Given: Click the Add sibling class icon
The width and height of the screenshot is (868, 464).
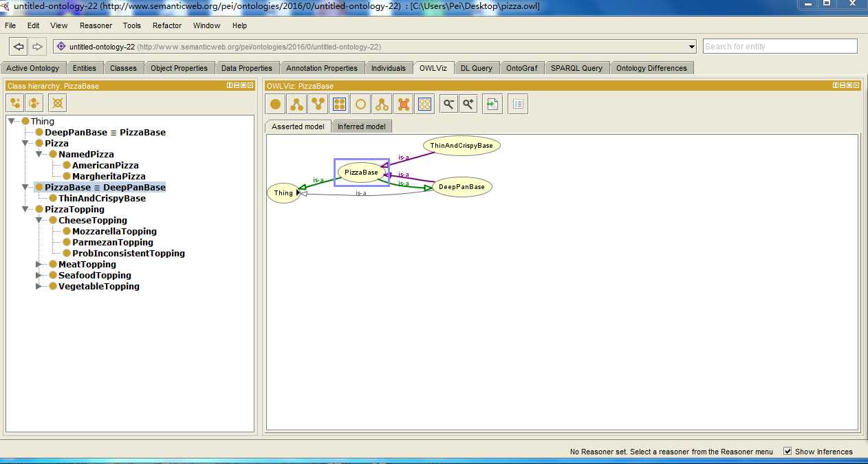Looking at the screenshot, I should [x=35, y=103].
